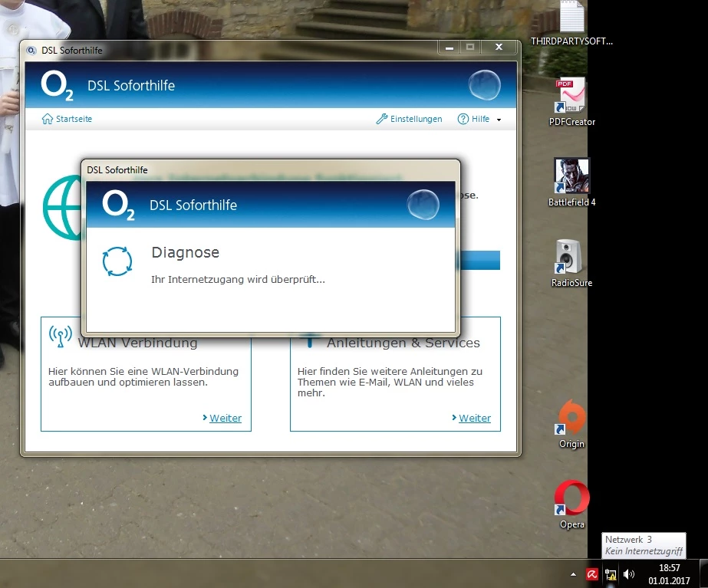Click the 'Anleitungen & Services' heading
The width and height of the screenshot is (708, 588).
pyautogui.click(x=403, y=343)
